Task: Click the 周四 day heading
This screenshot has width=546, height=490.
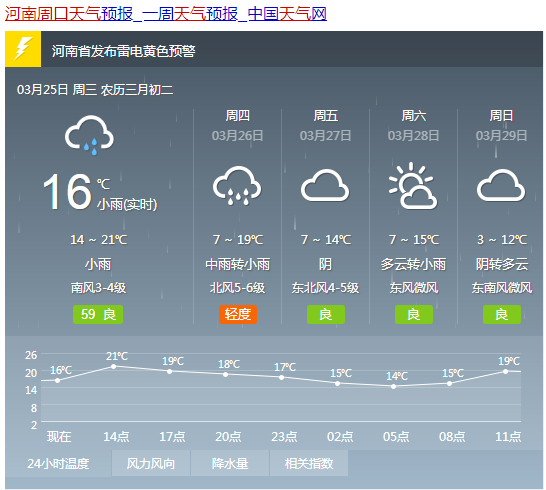Action: click(237, 116)
